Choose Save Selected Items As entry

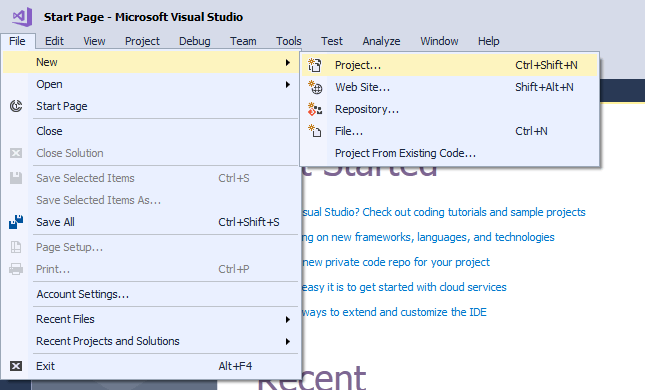tap(151, 200)
